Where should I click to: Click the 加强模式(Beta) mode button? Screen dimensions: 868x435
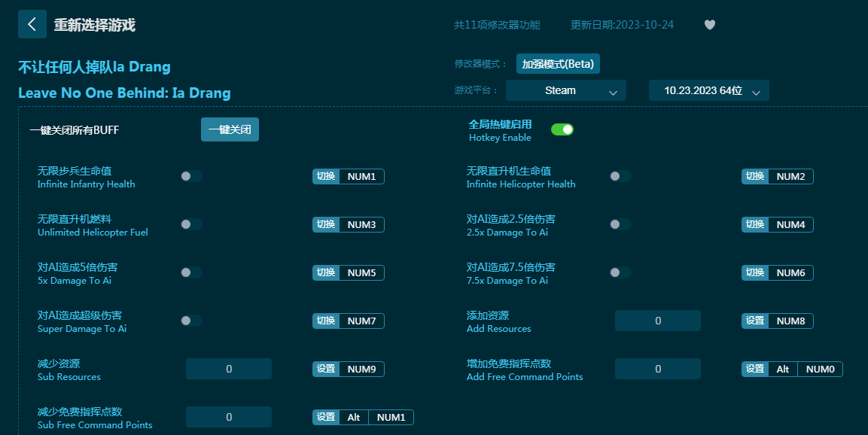pyautogui.click(x=558, y=64)
